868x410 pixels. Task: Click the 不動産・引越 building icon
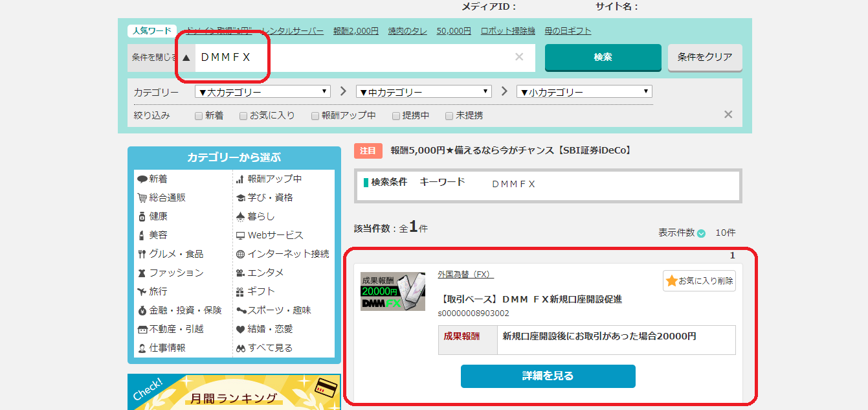[x=142, y=330]
